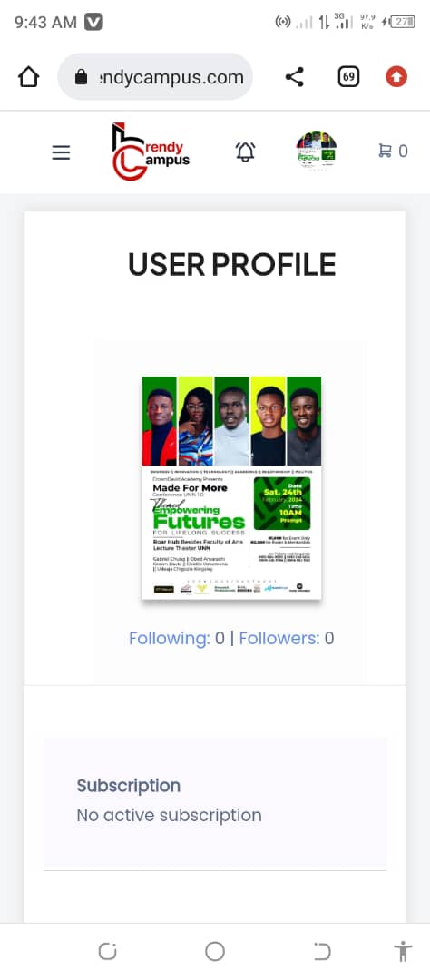Tap the USER PROFILE heading
The width and height of the screenshot is (430, 980).
point(232,264)
